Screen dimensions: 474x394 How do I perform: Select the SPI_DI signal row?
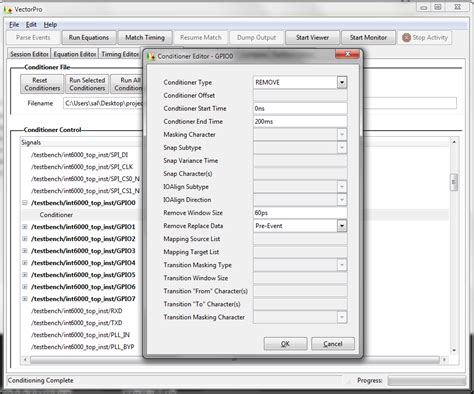point(79,155)
